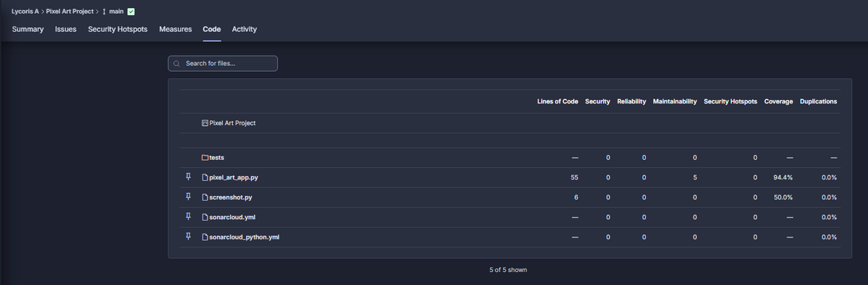
Task: Open the Measures tab
Action: pos(175,29)
